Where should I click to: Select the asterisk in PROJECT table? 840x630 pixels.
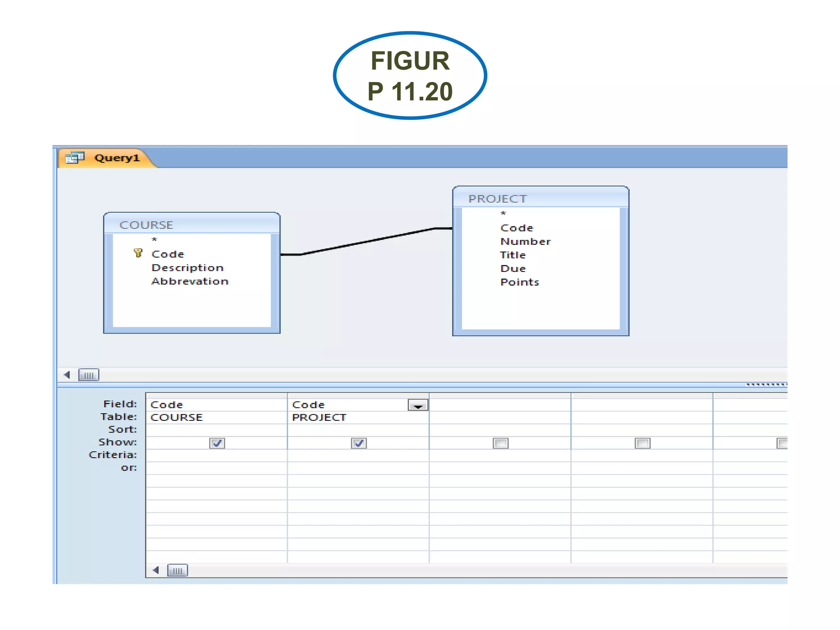coord(503,213)
